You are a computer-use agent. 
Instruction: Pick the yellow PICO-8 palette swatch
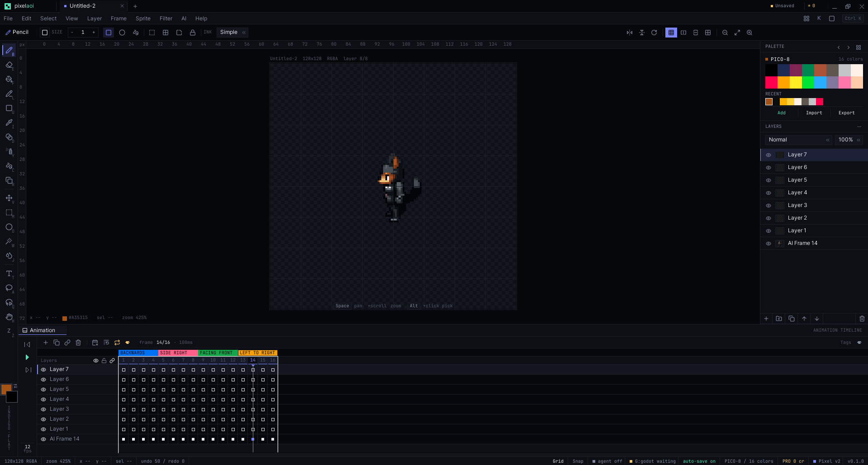tap(796, 82)
